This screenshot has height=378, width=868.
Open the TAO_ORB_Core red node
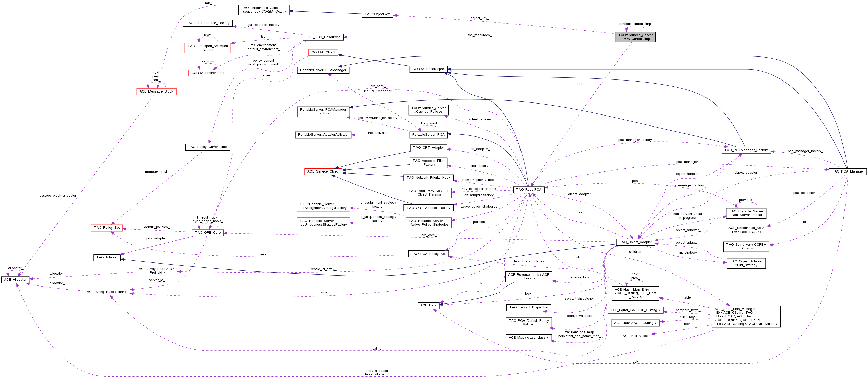coord(207,233)
